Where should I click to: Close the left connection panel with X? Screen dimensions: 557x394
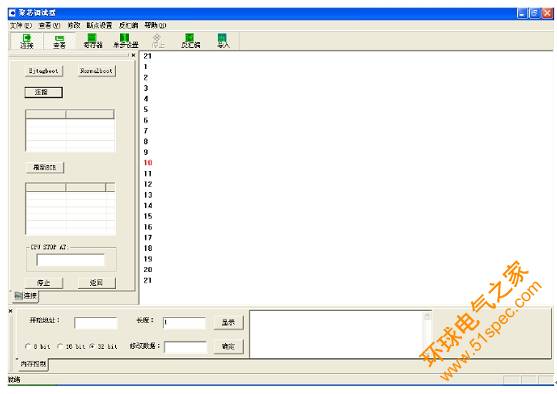(x=133, y=55)
